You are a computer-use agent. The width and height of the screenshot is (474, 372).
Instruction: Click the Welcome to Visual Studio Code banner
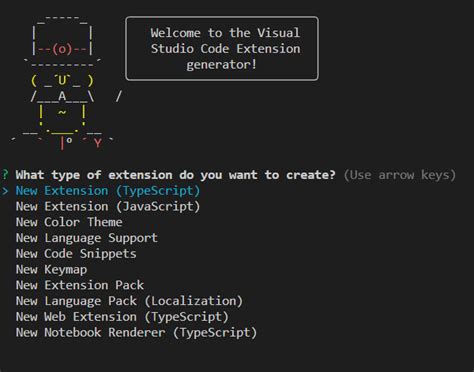point(222,49)
